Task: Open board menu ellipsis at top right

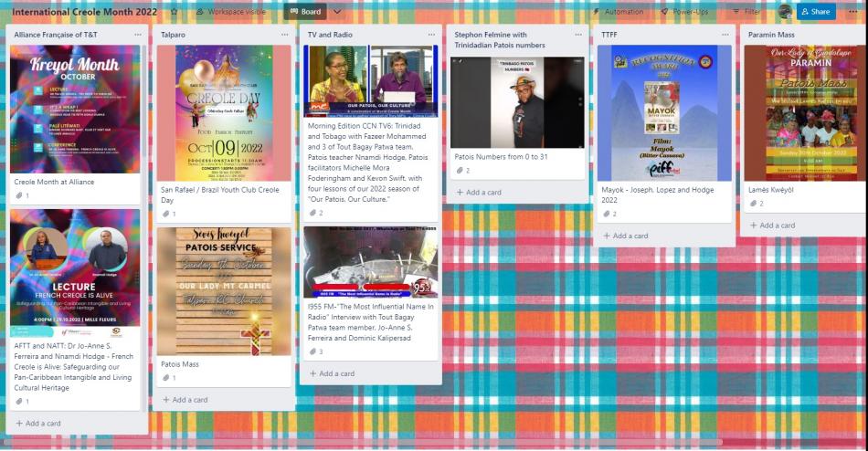Action: pos(853,11)
